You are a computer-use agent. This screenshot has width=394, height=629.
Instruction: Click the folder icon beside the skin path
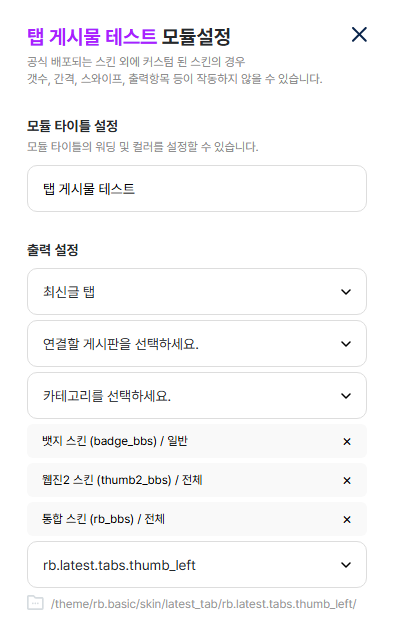[x=35, y=603]
